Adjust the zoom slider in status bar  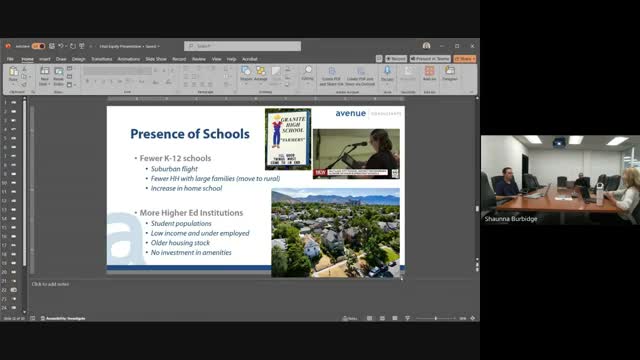pyautogui.click(x=436, y=318)
